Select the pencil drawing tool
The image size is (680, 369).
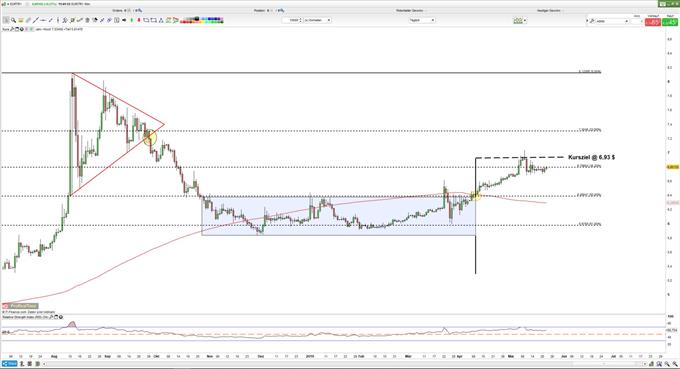click(x=28, y=20)
